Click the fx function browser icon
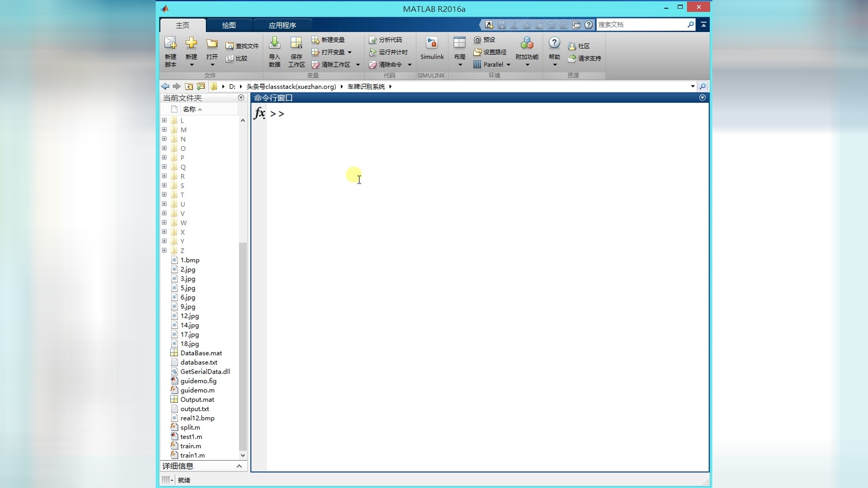Image resolution: width=868 pixels, height=488 pixels. click(x=259, y=113)
